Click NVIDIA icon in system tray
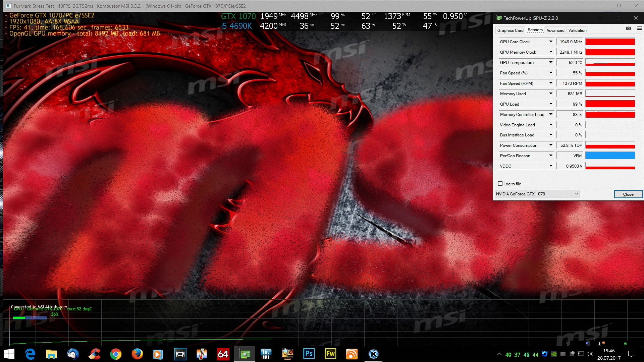 click(554, 354)
